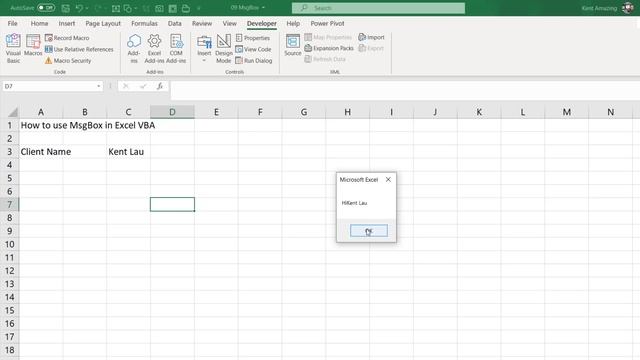The width and height of the screenshot is (640, 360).
Task: Open the Help tab
Action: pyautogui.click(x=293, y=24)
